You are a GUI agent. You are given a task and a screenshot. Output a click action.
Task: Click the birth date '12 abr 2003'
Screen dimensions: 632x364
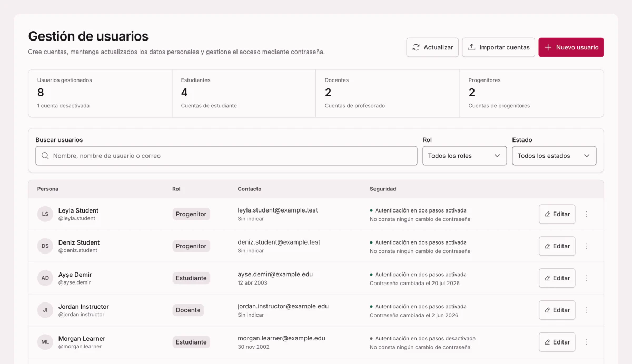[x=252, y=283]
